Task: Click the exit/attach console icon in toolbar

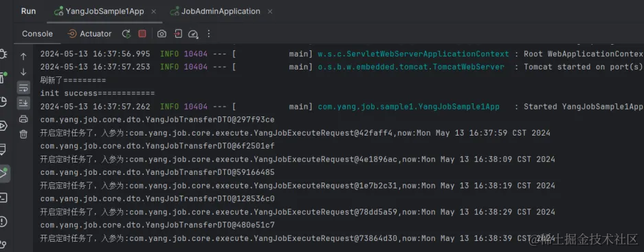Action: pos(178,34)
